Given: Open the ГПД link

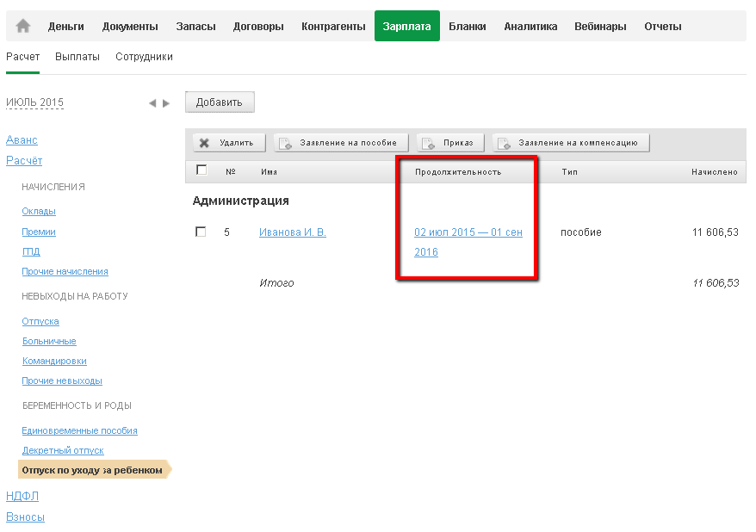Looking at the screenshot, I should pyautogui.click(x=31, y=251).
